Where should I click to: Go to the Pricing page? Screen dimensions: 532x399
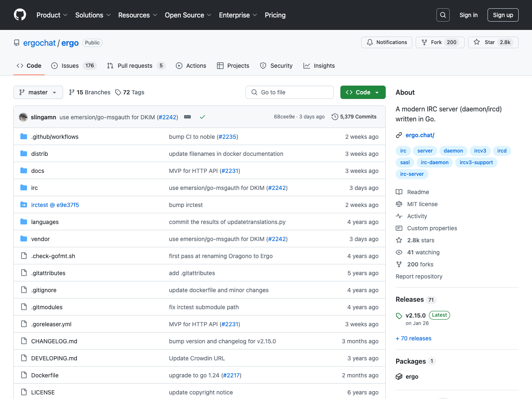coord(275,15)
